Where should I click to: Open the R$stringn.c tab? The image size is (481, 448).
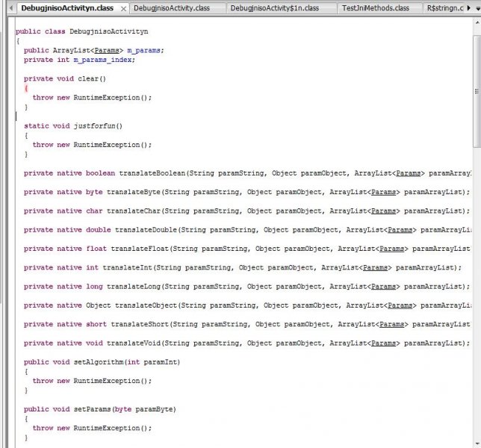click(445, 8)
